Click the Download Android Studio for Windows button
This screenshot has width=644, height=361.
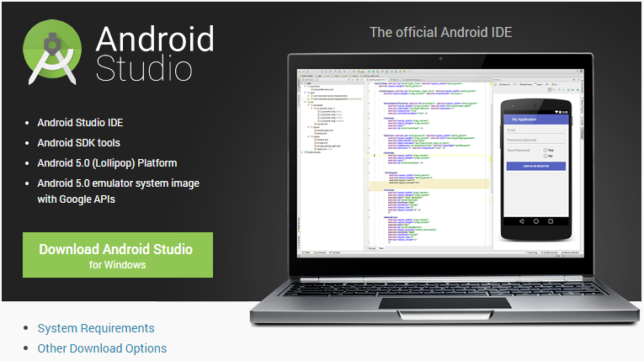[x=118, y=255]
